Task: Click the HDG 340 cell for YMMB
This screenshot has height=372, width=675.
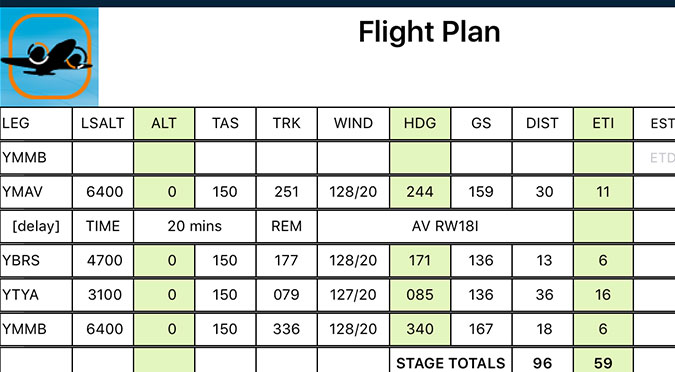Action: point(420,329)
